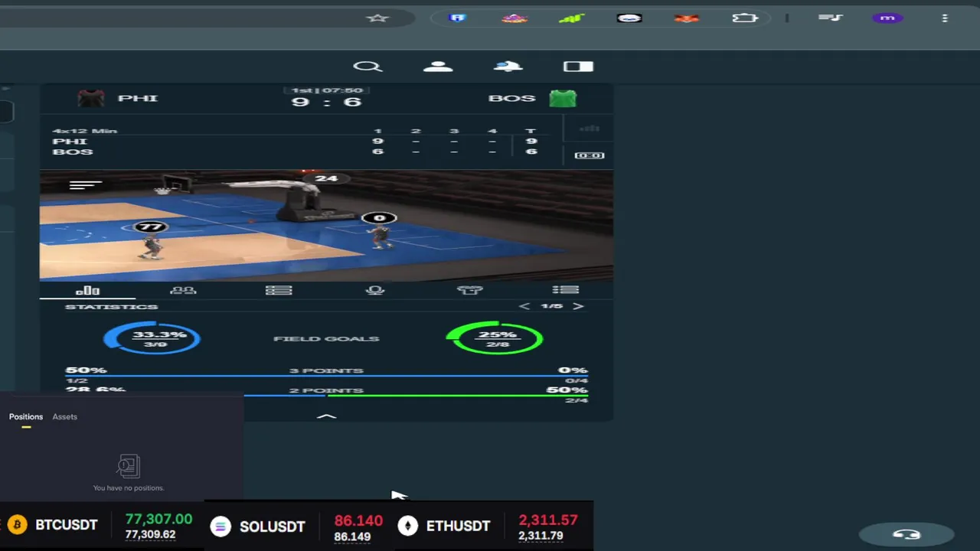The width and height of the screenshot is (980, 551).
Task: Click the Bitcoin coin icon
Action: [x=16, y=525]
